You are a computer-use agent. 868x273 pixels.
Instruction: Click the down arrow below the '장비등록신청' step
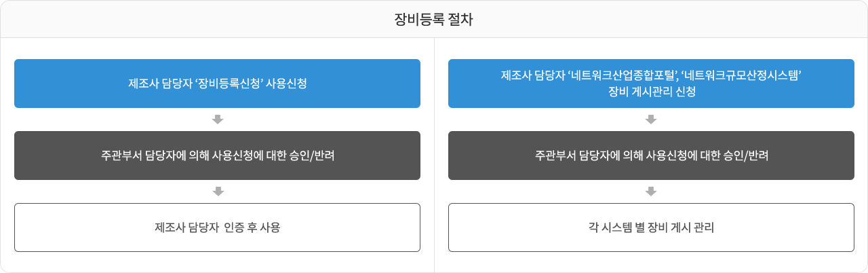[218, 120]
